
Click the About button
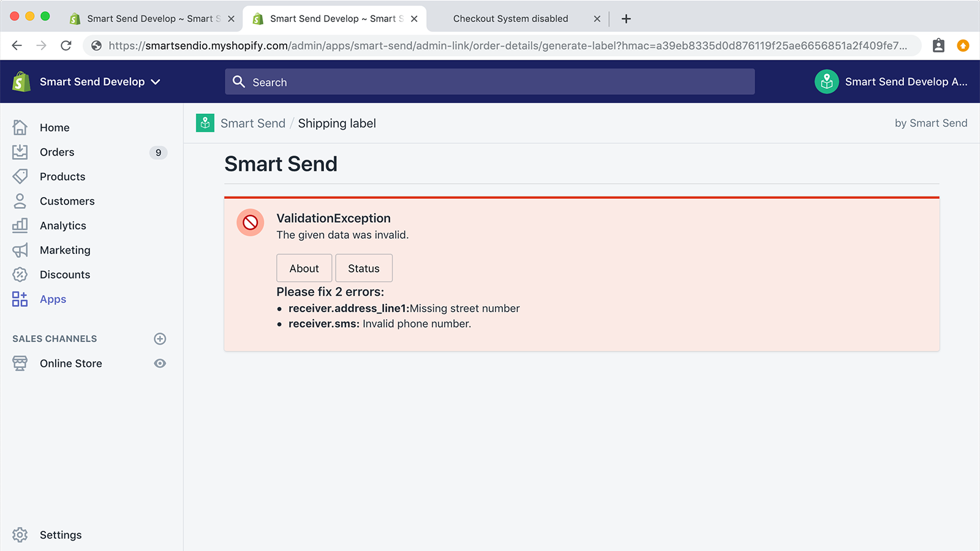point(304,268)
